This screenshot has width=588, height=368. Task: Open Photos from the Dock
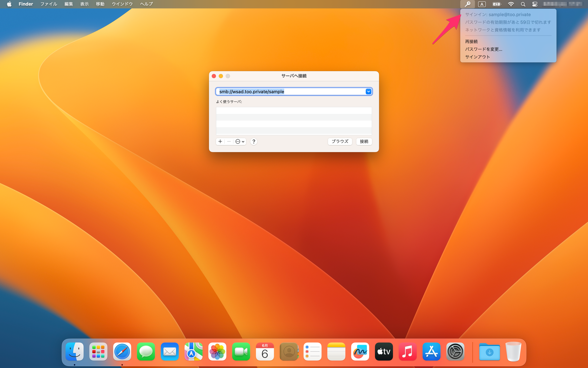pyautogui.click(x=218, y=352)
